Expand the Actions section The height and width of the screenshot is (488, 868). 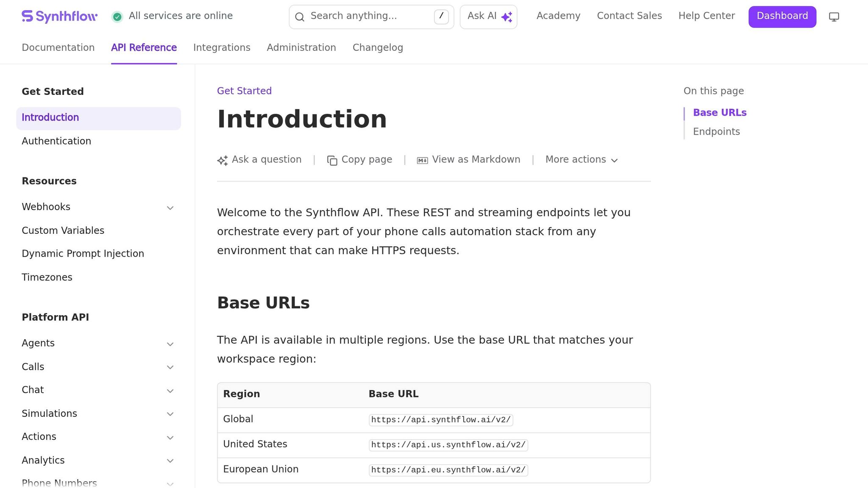coord(170,438)
